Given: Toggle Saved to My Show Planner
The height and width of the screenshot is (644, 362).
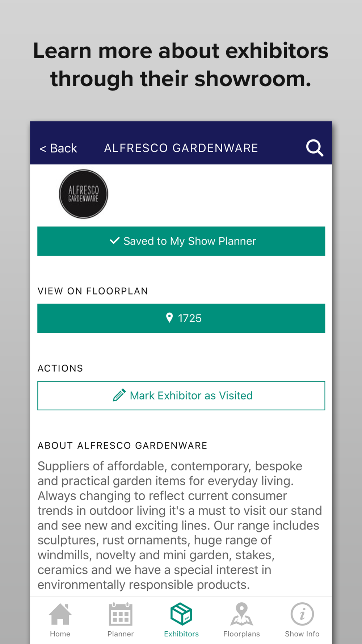Looking at the screenshot, I should [181, 241].
